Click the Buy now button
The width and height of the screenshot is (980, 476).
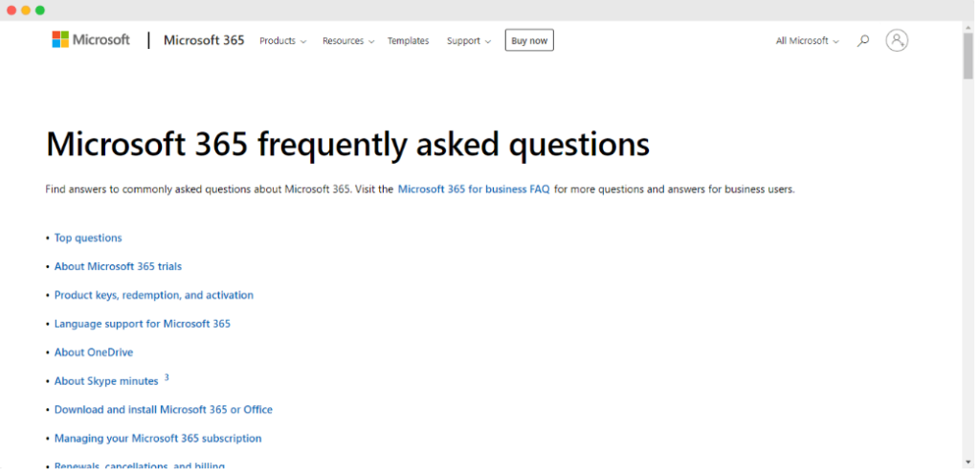529,40
